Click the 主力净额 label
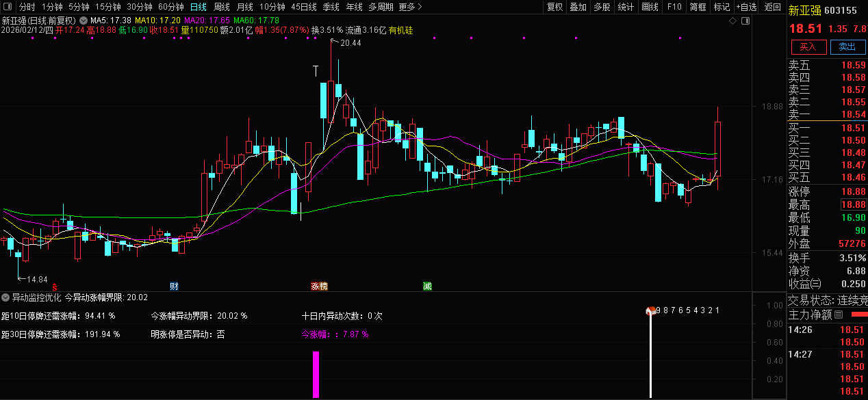868x400 pixels. (x=810, y=315)
